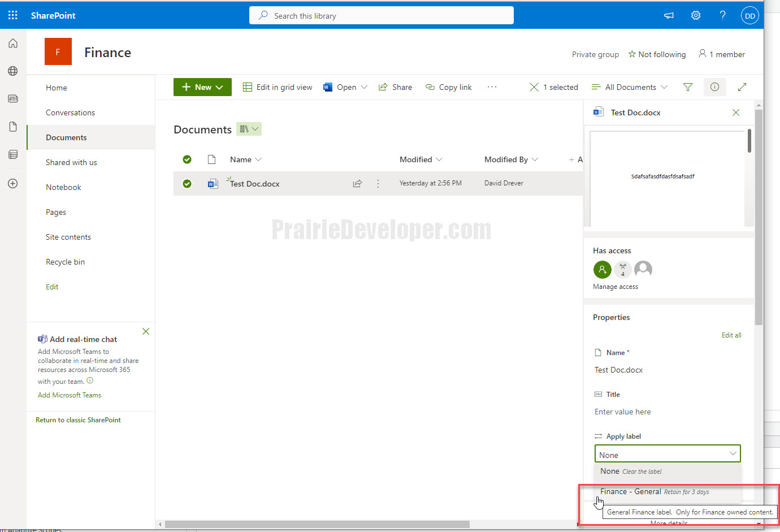Click Edit all in Properties
780x532 pixels.
pos(731,335)
